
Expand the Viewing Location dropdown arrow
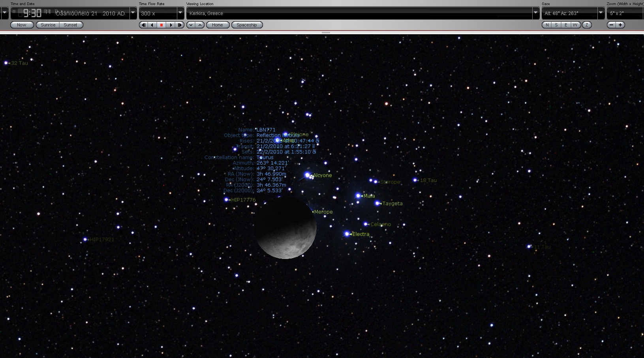tap(536, 13)
